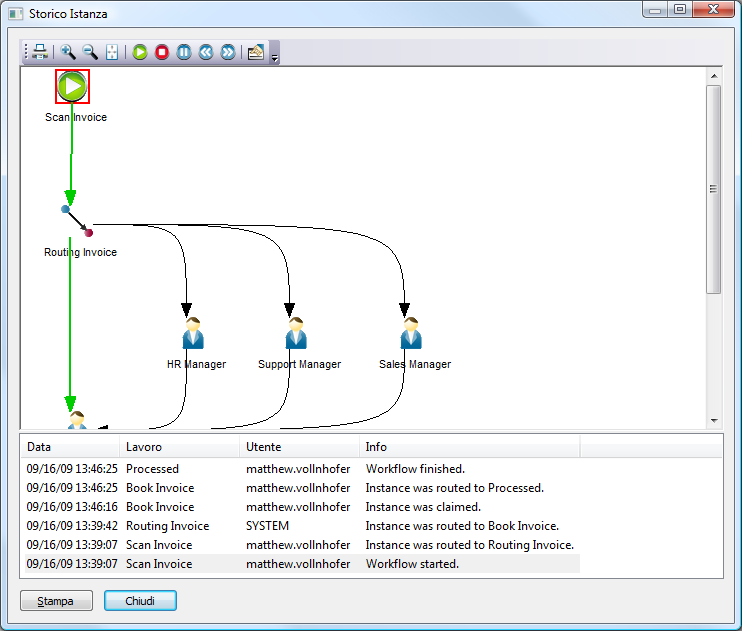The image size is (742, 631).
Task: Select the SYSTEM user cell
Action: (267, 526)
